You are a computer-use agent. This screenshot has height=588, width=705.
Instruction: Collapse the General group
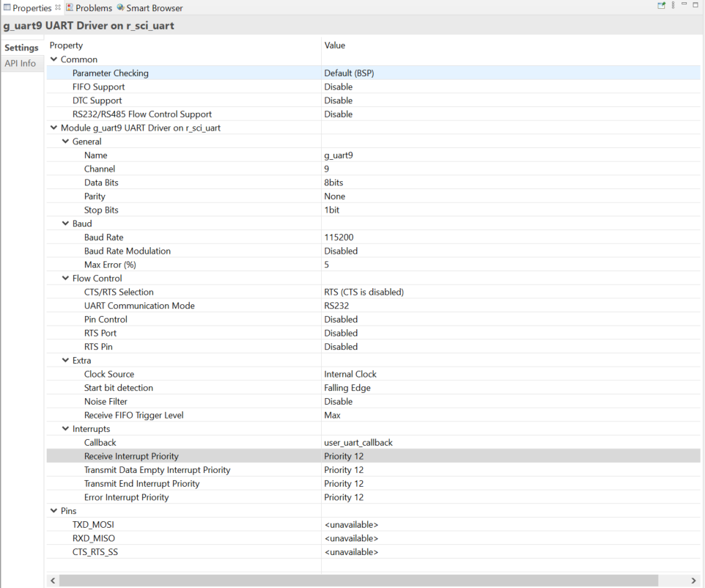pyautogui.click(x=66, y=142)
